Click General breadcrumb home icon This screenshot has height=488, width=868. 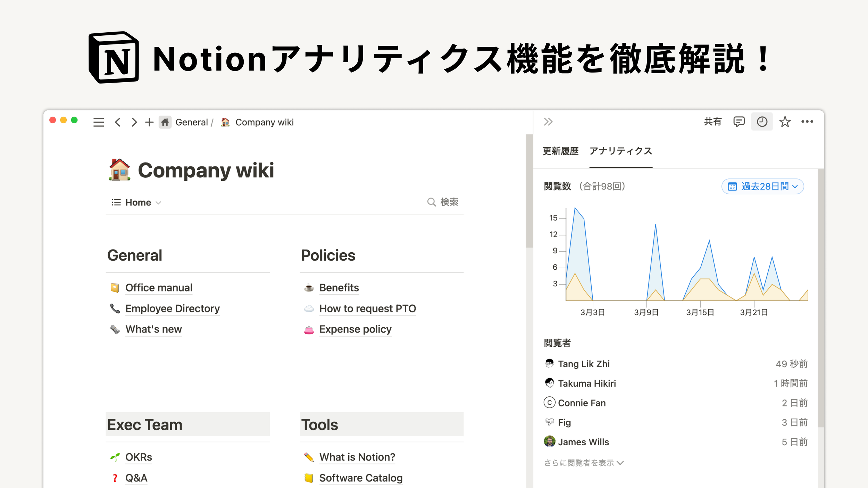[165, 122]
